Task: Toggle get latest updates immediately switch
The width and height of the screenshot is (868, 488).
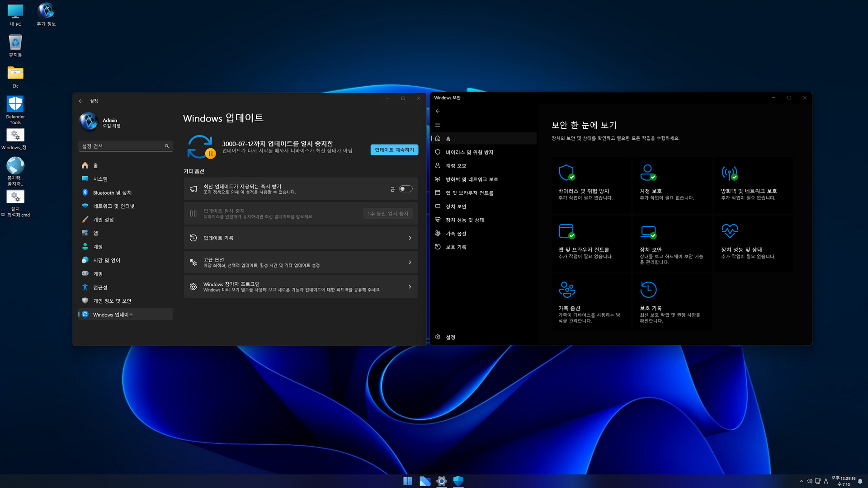Action: (x=406, y=189)
